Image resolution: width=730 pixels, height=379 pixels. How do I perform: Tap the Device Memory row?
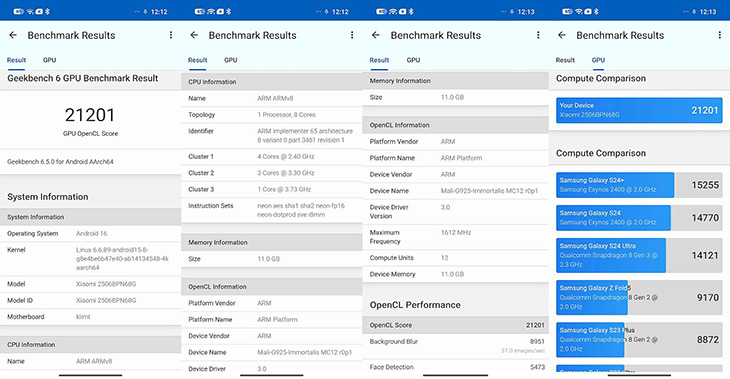(455, 274)
